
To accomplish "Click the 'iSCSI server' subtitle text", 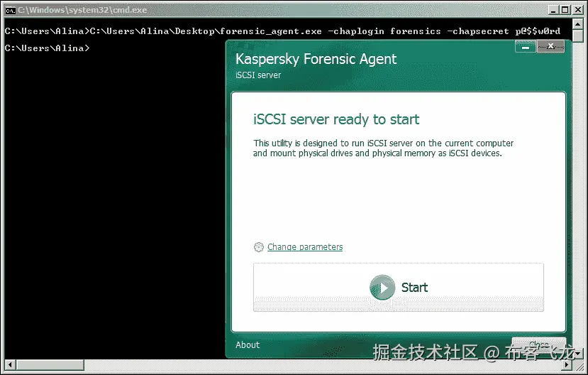I will 258,75.
